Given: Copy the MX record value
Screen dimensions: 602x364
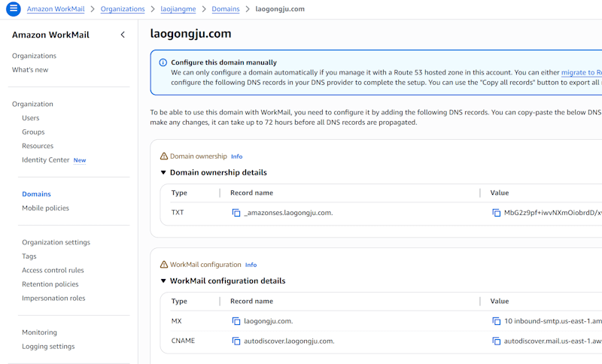Looking at the screenshot, I should pyautogui.click(x=497, y=321).
